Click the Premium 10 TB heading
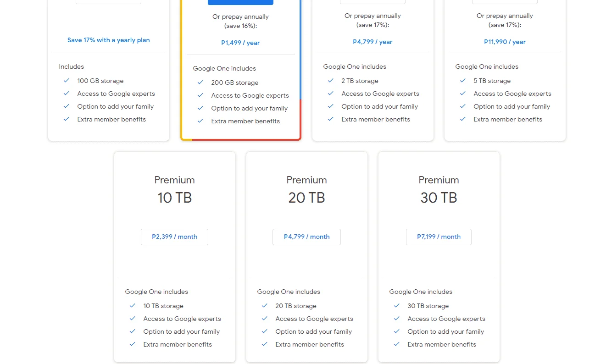595x364 pixels. pyautogui.click(x=174, y=189)
